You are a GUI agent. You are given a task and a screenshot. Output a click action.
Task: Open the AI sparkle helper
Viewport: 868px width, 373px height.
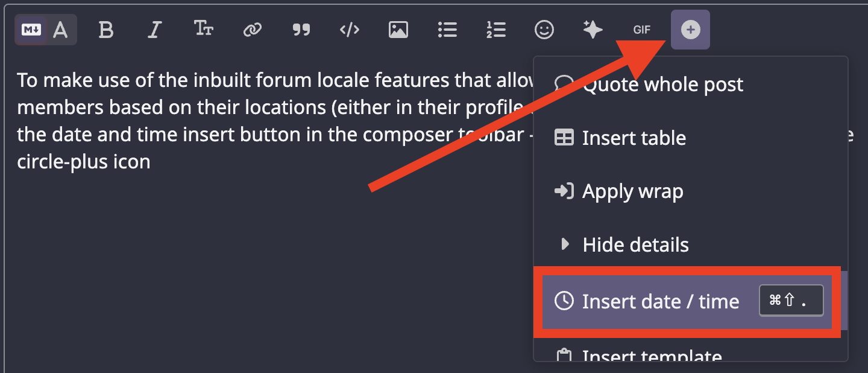click(593, 30)
